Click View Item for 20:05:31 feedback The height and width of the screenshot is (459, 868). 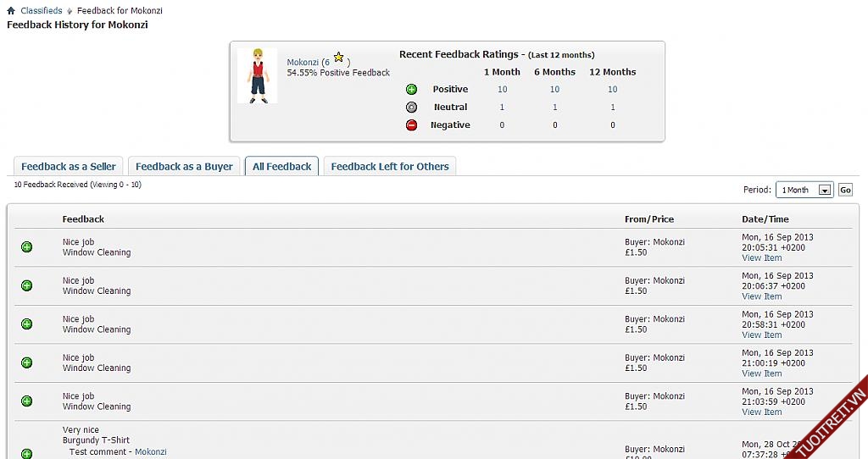coord(761,258)
